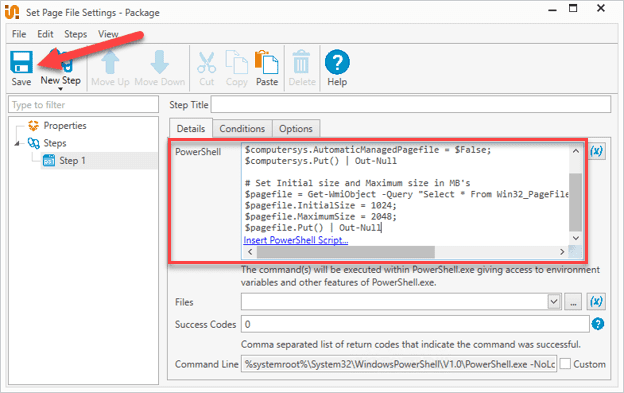Open the Steps menu
Viewport: 624px width, 393px height.
[76, 34]
